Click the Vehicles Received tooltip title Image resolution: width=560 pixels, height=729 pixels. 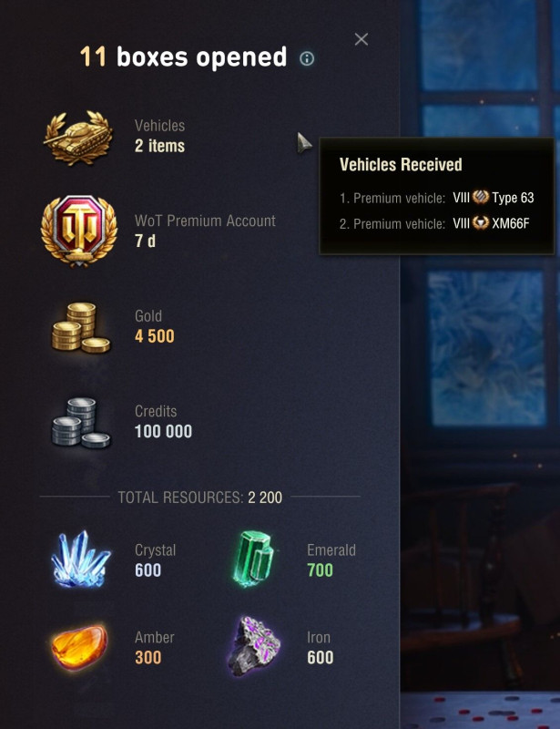coord(401,165)
